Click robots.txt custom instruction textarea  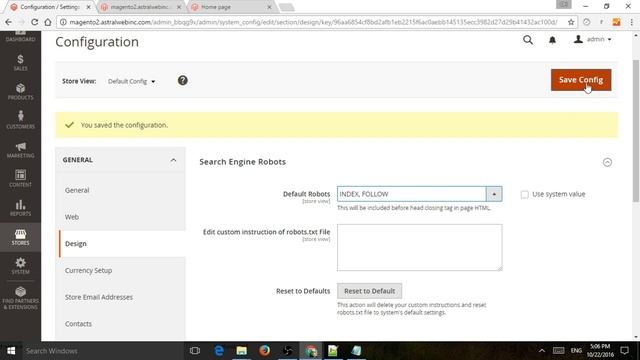point(420,247)
